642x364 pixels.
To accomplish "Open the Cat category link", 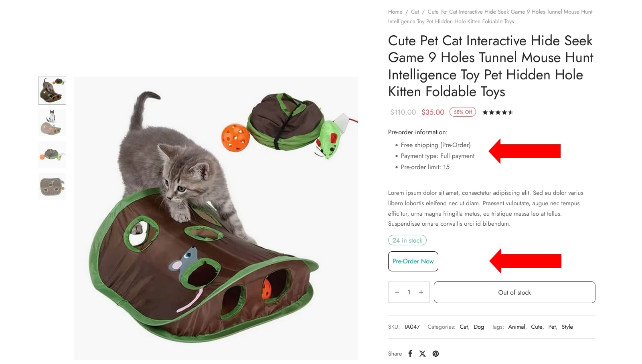I will [x=464, y=327].
